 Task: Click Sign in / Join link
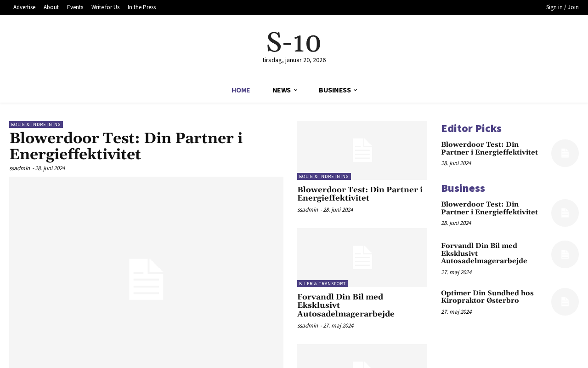tap(562, 7)
